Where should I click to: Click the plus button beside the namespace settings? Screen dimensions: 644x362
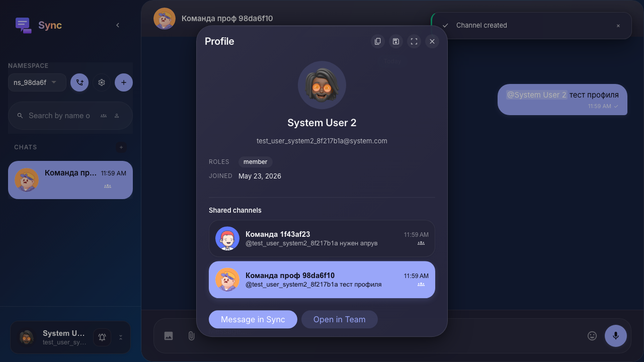coord(124,82)
